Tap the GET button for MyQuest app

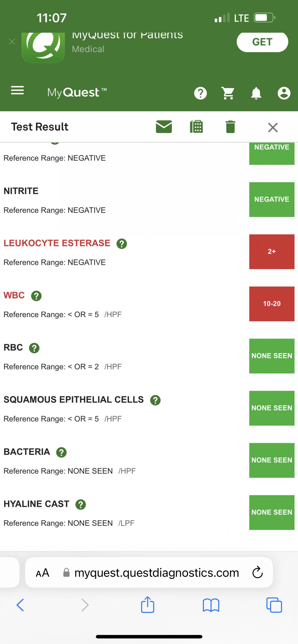click(x=262, y=42)
